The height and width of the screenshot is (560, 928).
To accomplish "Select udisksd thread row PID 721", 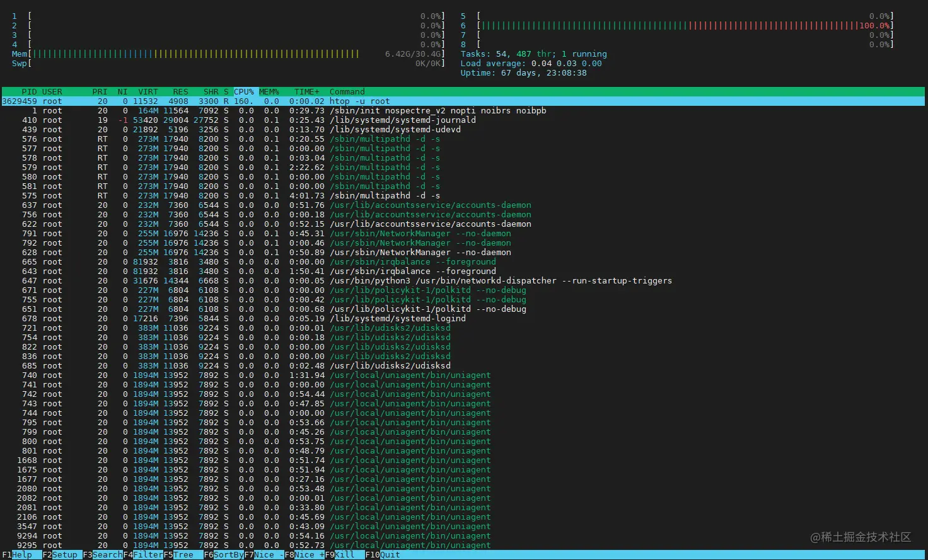I will pyautogui.click(x=463, y=328).
